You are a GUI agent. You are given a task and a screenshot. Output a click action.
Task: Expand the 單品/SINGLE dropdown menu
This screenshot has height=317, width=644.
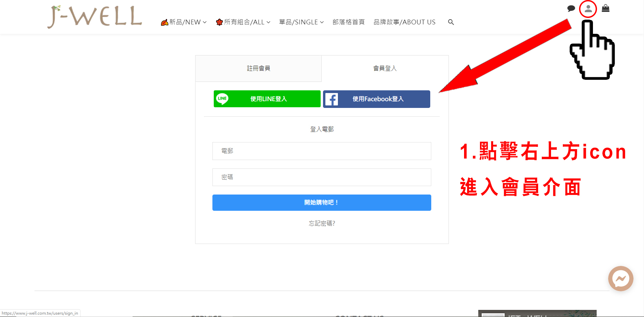point(301,22)
